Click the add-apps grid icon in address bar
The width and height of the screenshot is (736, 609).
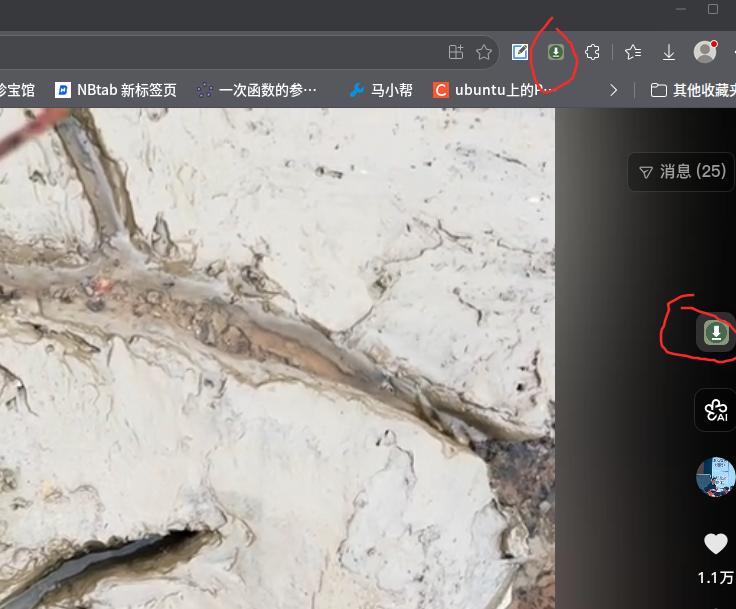click(x=456, y=52)
